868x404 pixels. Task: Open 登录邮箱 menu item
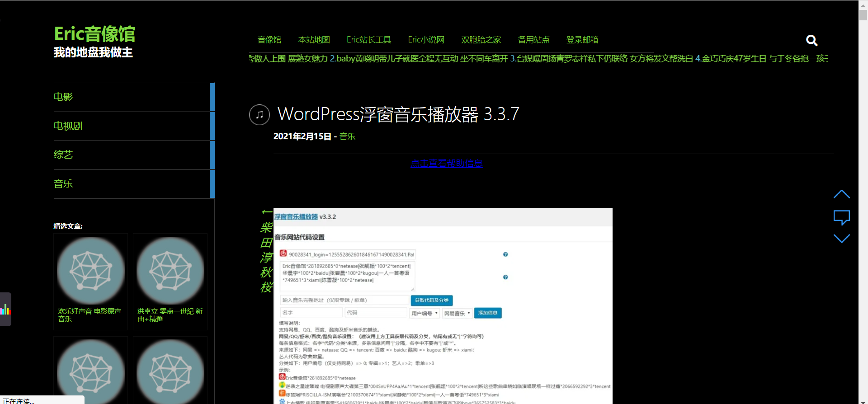(x=582, y=40)
